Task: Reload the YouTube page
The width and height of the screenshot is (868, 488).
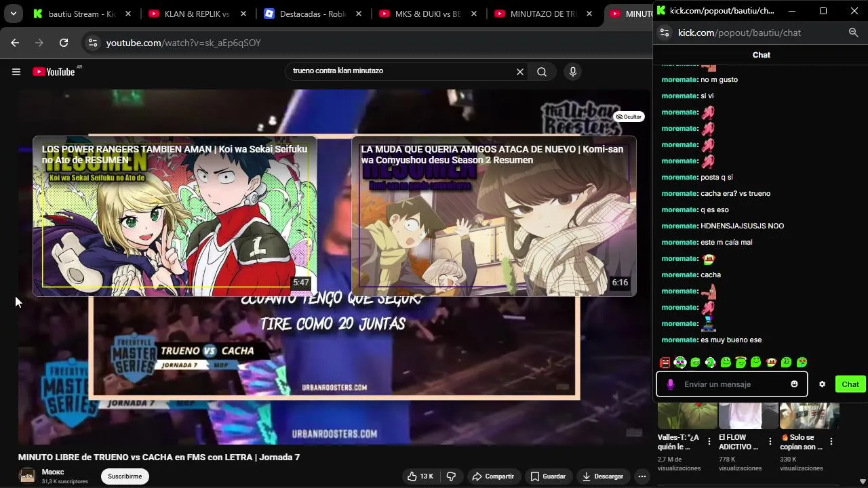Action: pyautogui.click(x=64, y=43)
